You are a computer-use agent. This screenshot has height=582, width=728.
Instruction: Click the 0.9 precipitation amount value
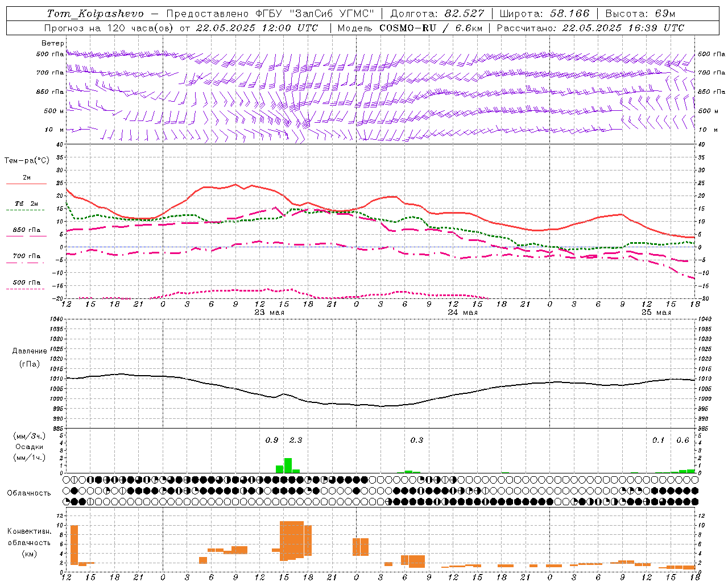[272, 440]
